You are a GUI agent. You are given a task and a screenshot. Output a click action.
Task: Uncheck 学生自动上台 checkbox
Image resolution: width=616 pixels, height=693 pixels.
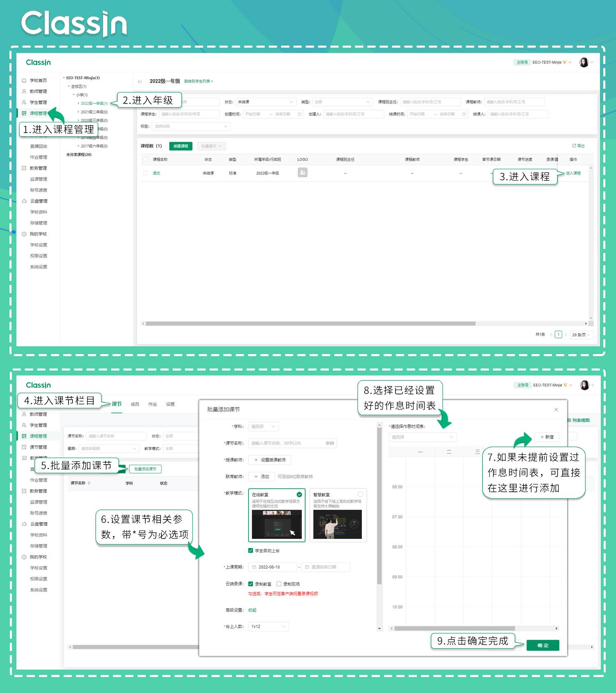click(x=251, y=550)
